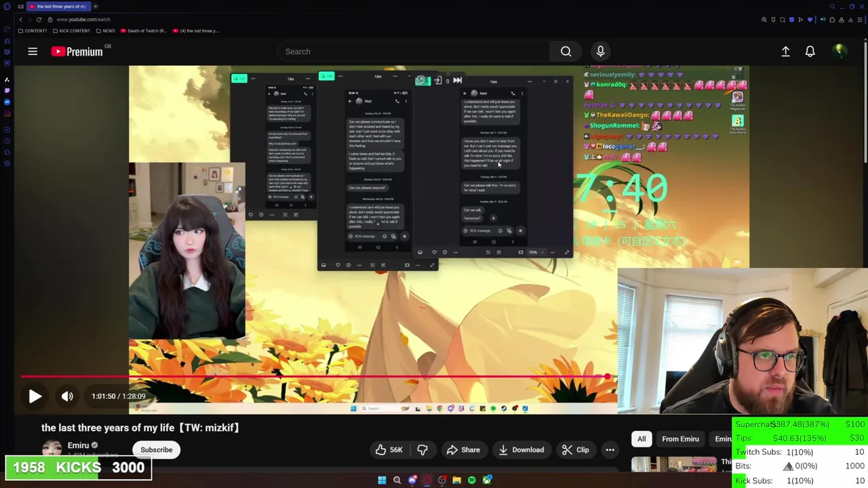Toggle the ad blocker shield icon
The height and width of the screenshot is (488, 868).
[x=791, y=20]
